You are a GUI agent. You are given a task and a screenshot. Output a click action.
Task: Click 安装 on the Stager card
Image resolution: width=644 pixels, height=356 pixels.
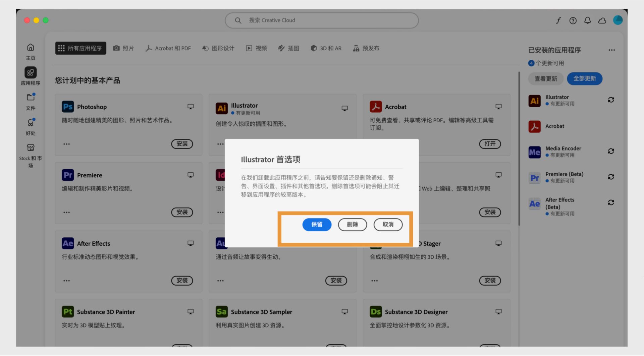point(490,281)
